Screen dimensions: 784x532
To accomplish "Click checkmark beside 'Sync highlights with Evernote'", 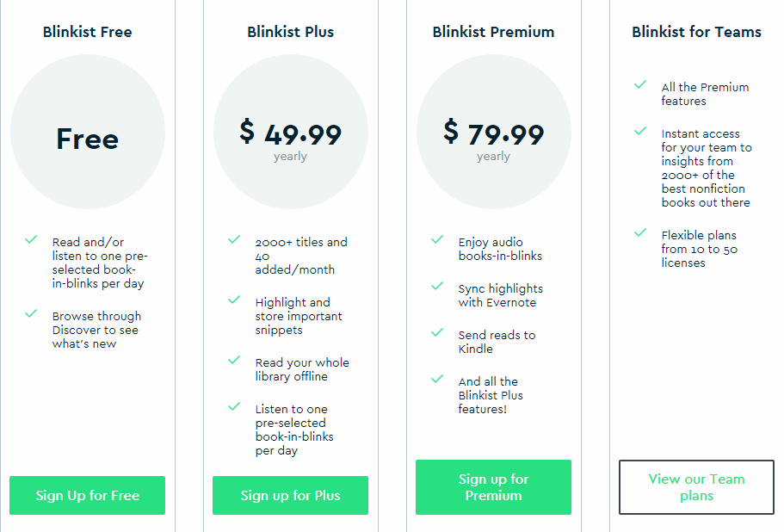I will (437, 286).
